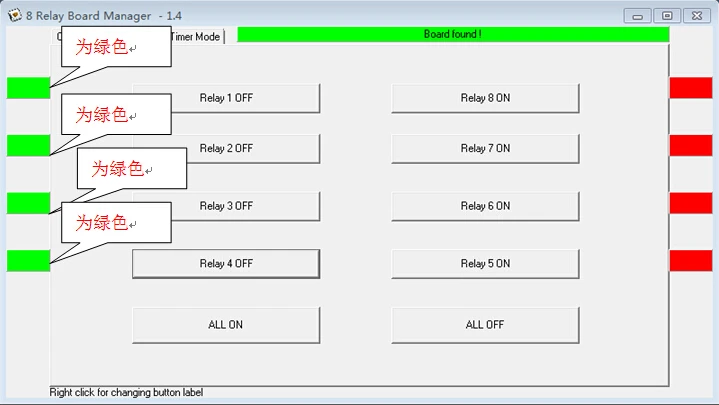
Task: Maximize the Relay Board Manager window
Action: pos(667,16)
